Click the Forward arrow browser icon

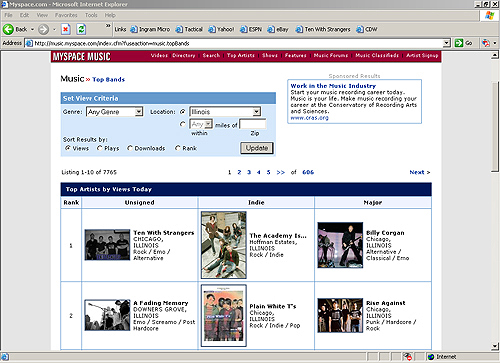tap(43, 29)
